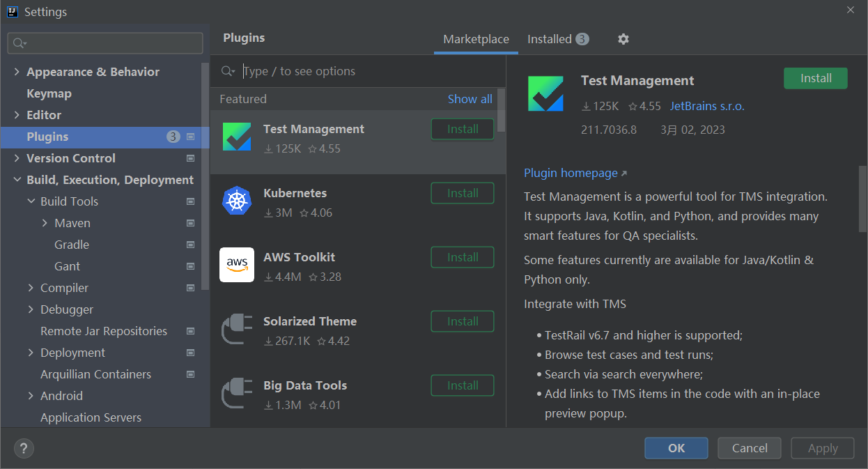868x469 pixels.
Task: Click the Kubernetes plugin icon
Action: pos(237,201)
